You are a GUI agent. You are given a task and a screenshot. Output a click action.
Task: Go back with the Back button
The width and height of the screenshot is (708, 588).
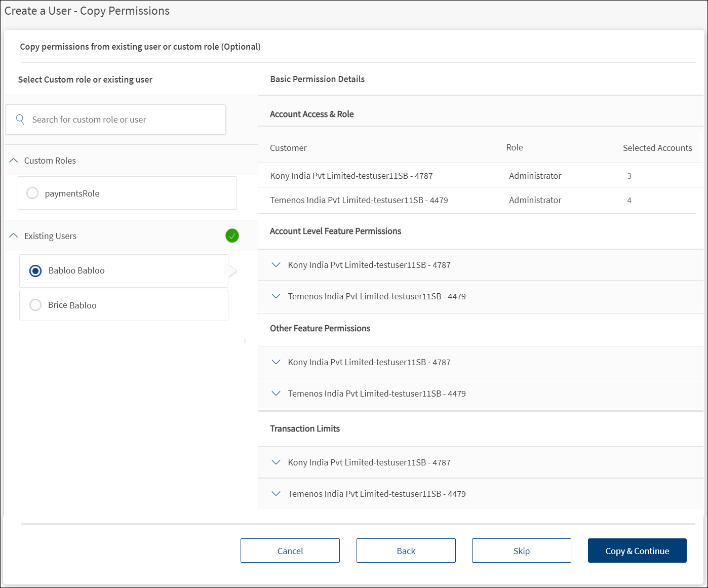coord(406,551)
